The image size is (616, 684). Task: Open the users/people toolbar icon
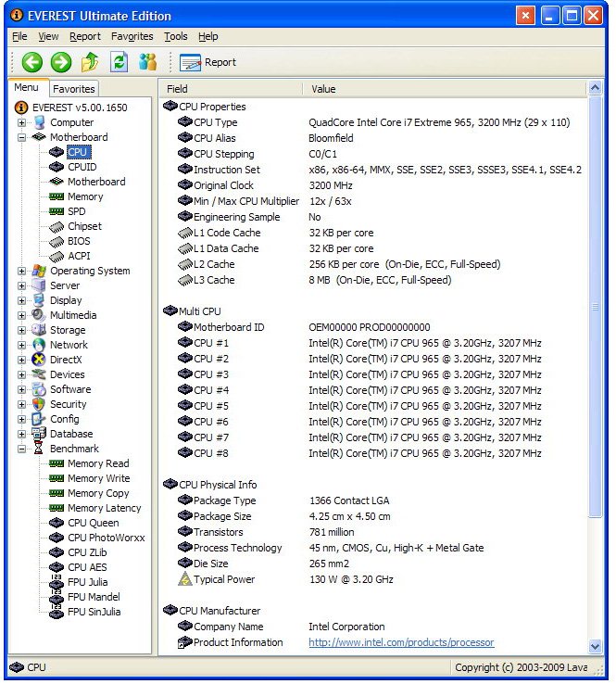click(148, 62)
